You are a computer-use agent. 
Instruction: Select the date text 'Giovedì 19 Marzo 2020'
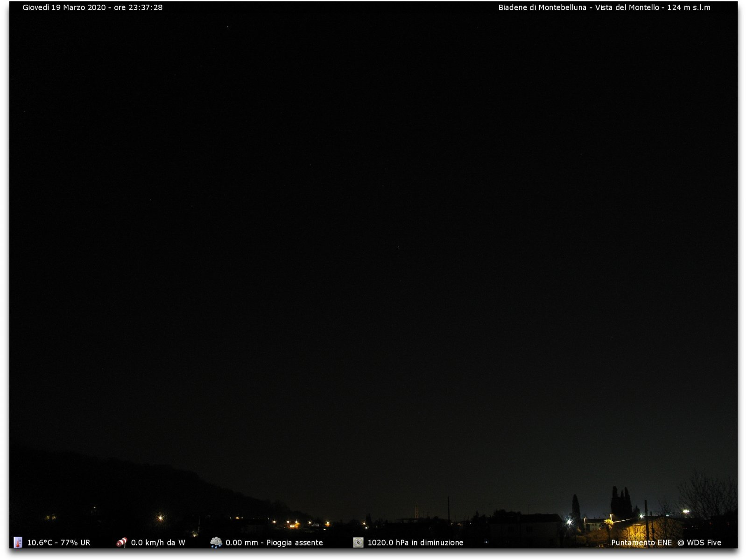(64, 7)
